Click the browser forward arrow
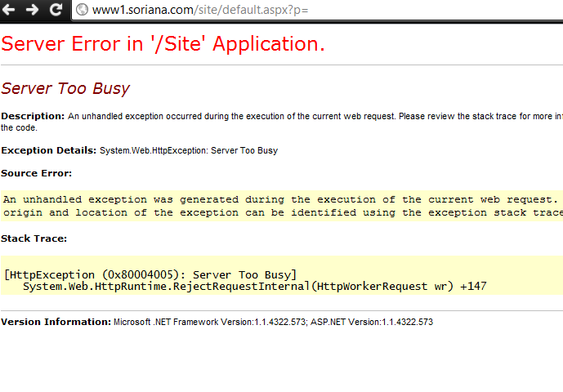Screen dimensions: 563x392 pyautogui.click(x=33, y=10)
